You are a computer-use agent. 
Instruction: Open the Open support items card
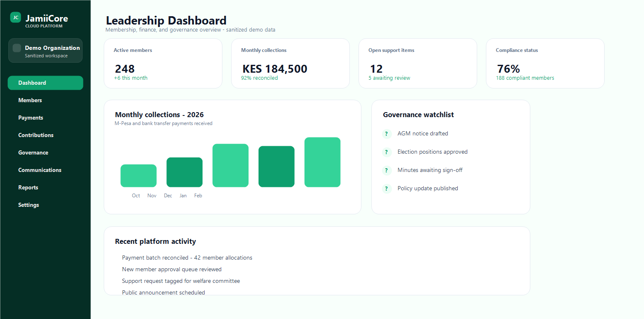coord(418,63)
